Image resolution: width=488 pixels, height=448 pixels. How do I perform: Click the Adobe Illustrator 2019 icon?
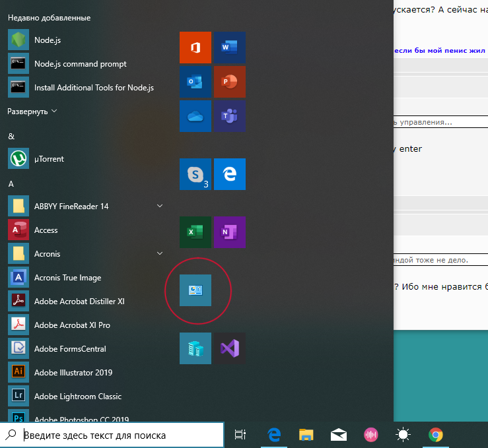(x=18, y=372)
